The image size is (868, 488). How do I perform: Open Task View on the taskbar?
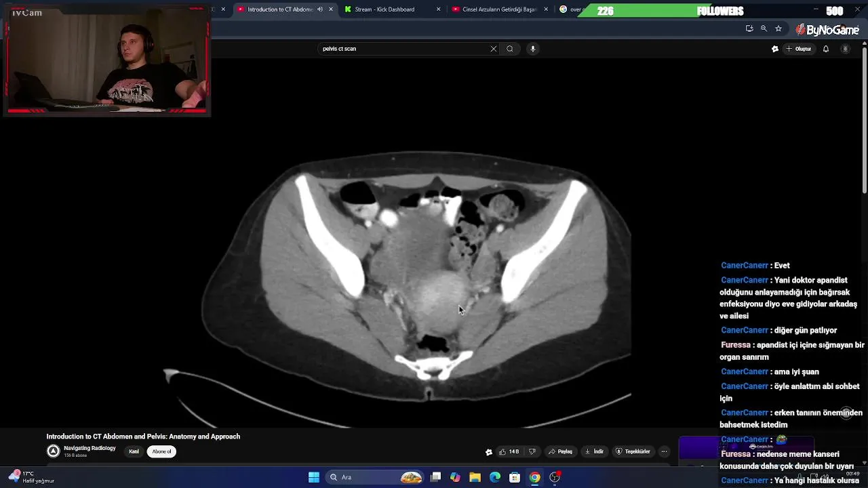436,477
